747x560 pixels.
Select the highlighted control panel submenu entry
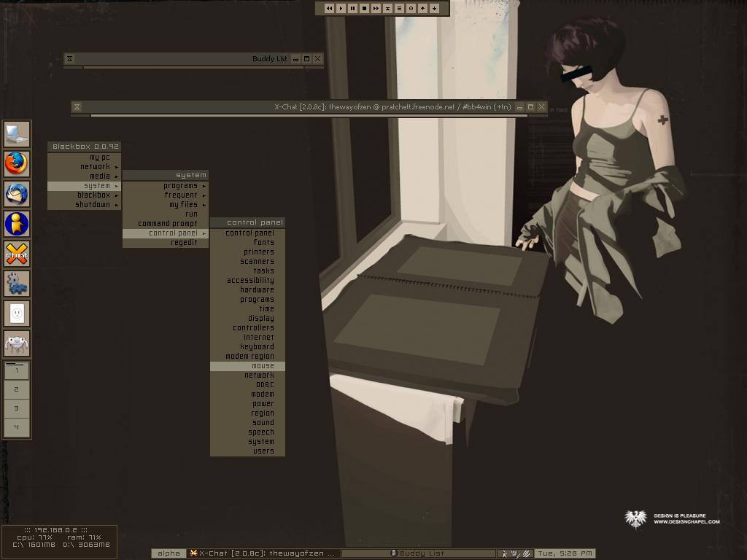[166, 233]
